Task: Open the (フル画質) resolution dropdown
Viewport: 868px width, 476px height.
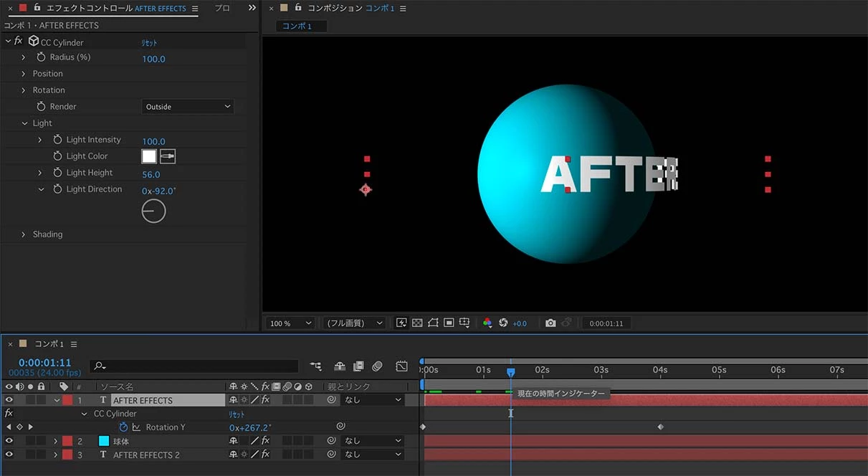Action: click(x=354, y=323)
